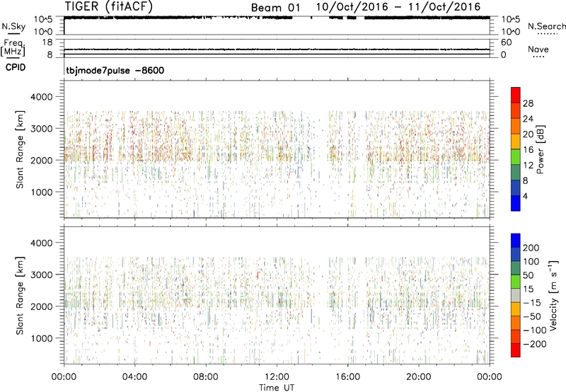
Task: Click the 1000 tick of the power panel's range axis
Action: 42,192
